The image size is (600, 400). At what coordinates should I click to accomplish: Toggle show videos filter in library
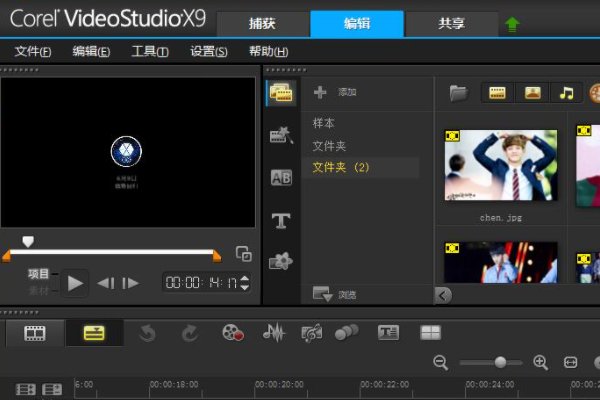[496, 93]
